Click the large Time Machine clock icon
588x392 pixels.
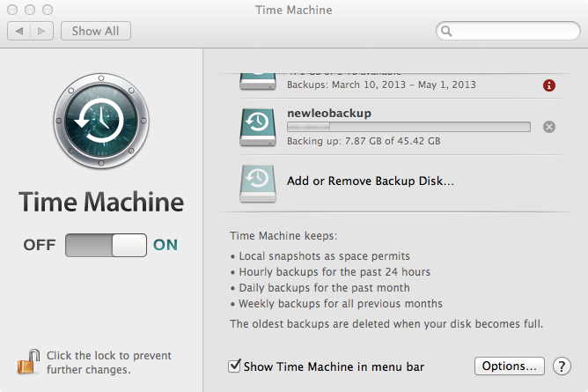pyautogui.click(x=101, y=121)
